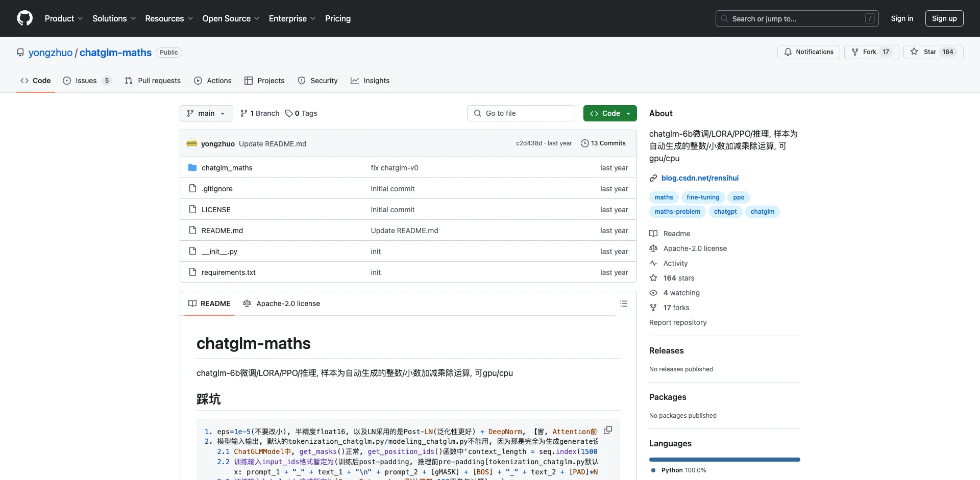This screenshot has width=980, height=480.
Task: Select the README tab in file viewer
Action: (209, 304)
